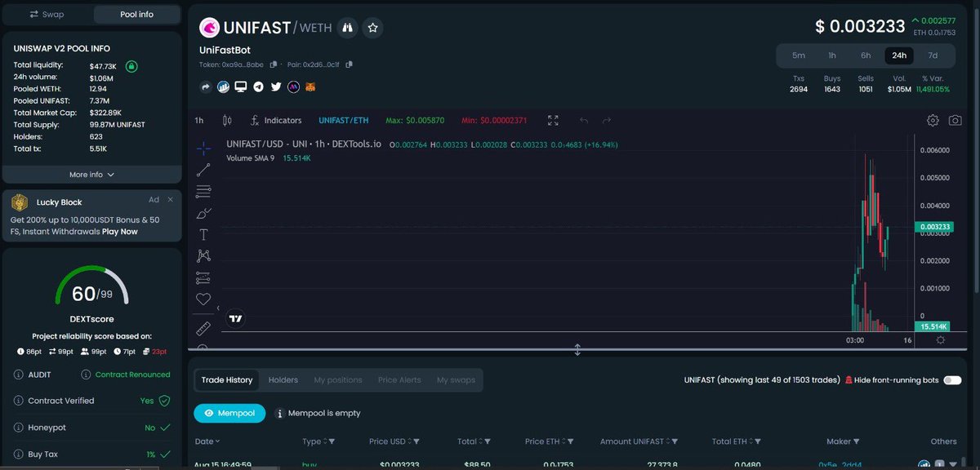Select the 5m stats timeframe
The width and height of the screenshot is (980, 470).
(x=799, y=55)
